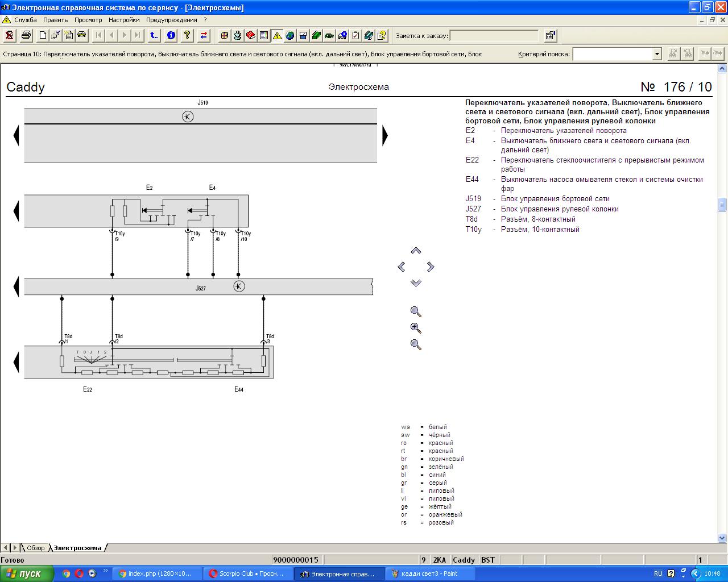
Task: Click the yellow warning triangle toolbar icon
Action: [x=277, y=35]
